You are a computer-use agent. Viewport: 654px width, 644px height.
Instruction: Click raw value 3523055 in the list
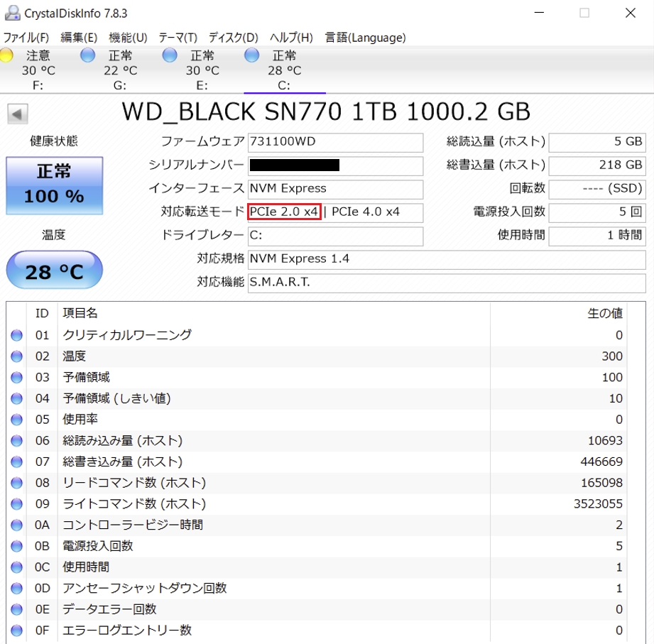598,504
